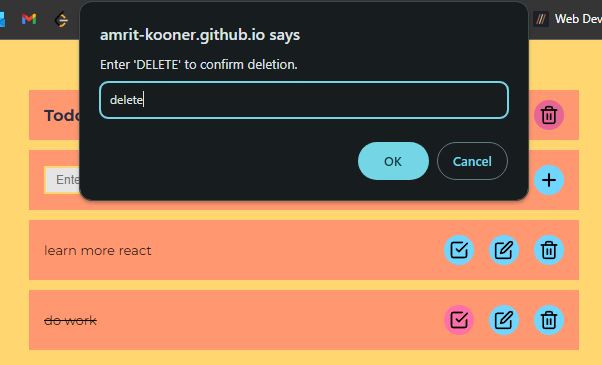602x365 pixels.
Task: Focus the dialog text field containing 'delete'
Action: pyautogui.click(x=304, y=100)
